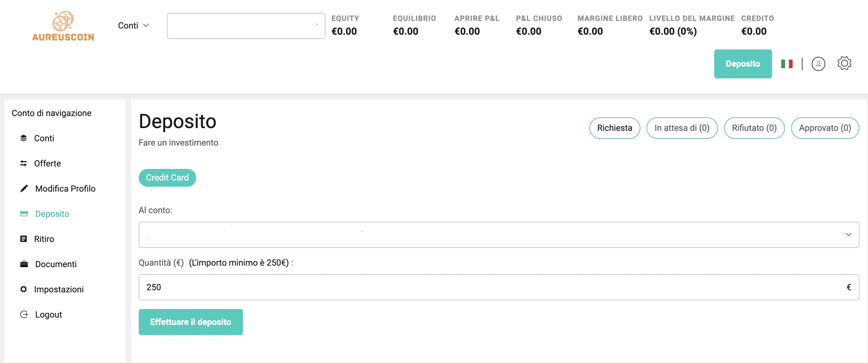Expand the Conti dropdown in header
The height and width of the screenshot is (363, 868).
coord(133,26)
